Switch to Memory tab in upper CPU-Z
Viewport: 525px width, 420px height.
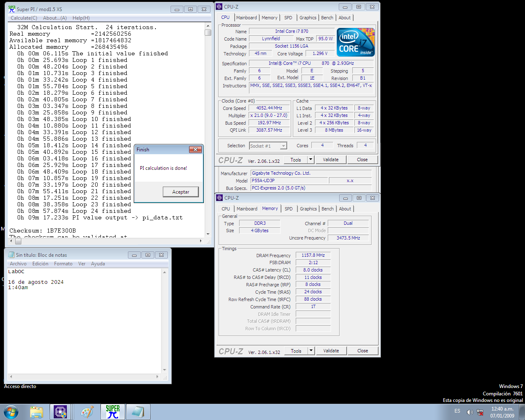(269, 18)
